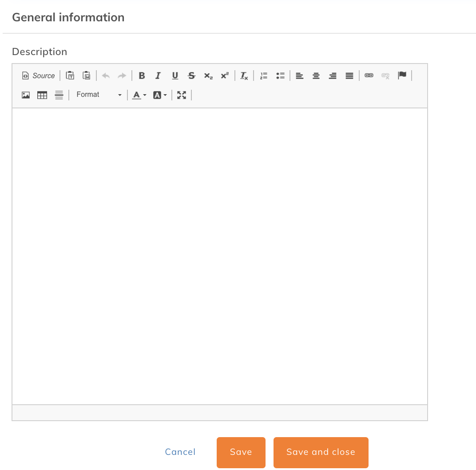
Task: Toggle Bold formatting
Action: [x=142, y=76]
